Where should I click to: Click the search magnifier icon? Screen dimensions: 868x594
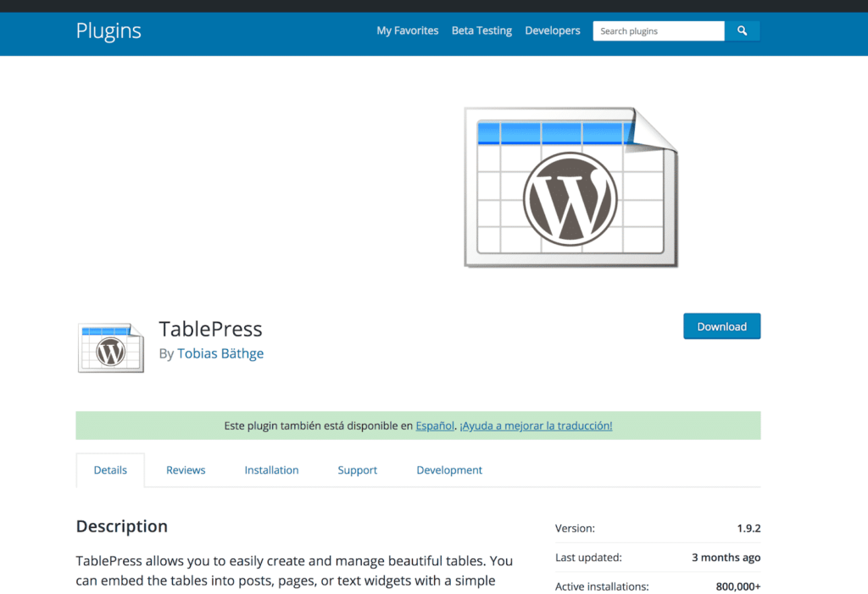tap(742, 31)
